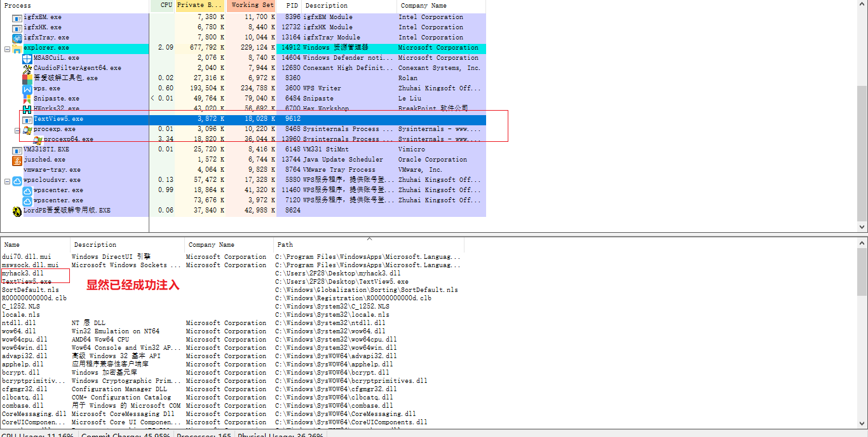The height and width of the screenshot is (437, 868).
Task: Sort DLL list by Path header
Action: pyautogui.click(x=369, y=244)
